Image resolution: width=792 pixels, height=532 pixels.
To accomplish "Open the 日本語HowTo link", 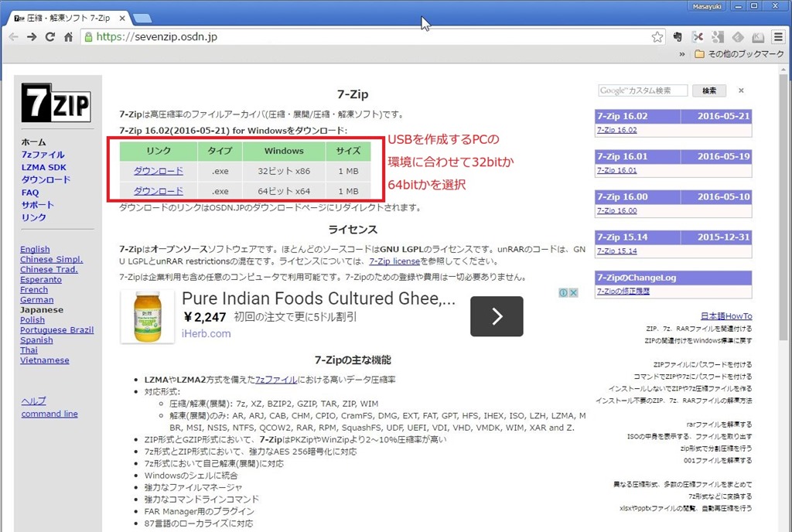I will 726,316.
